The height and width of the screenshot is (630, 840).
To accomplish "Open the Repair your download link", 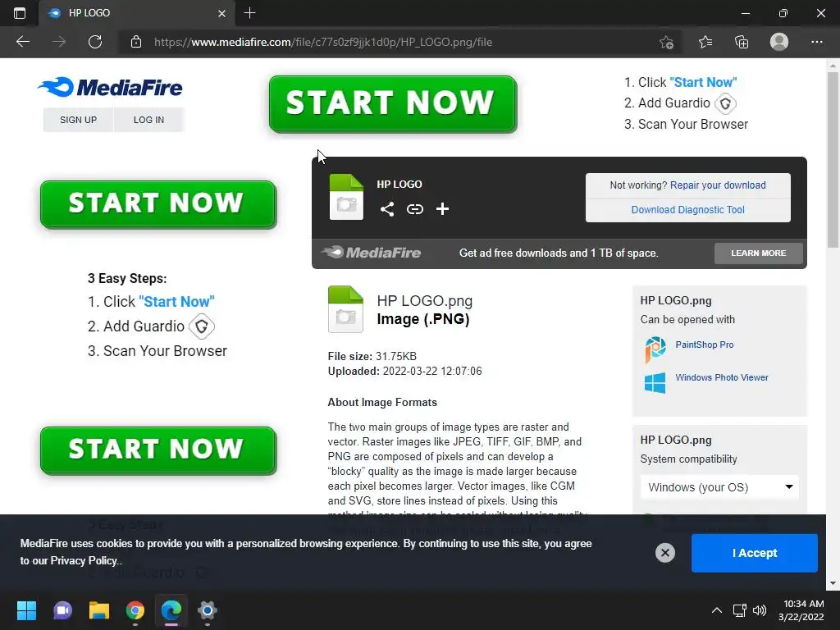I will click(718, 185).
